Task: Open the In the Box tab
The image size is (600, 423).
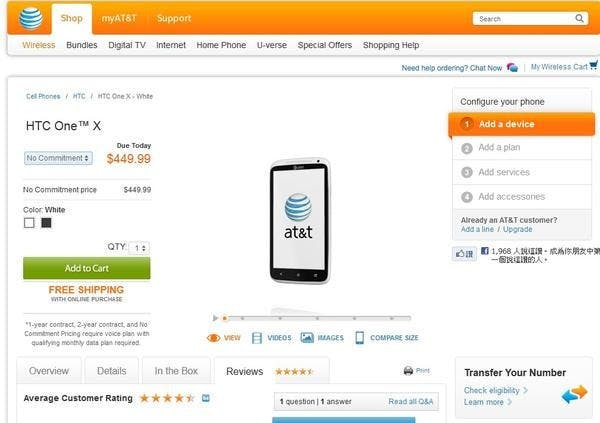Action: (176, 371)
